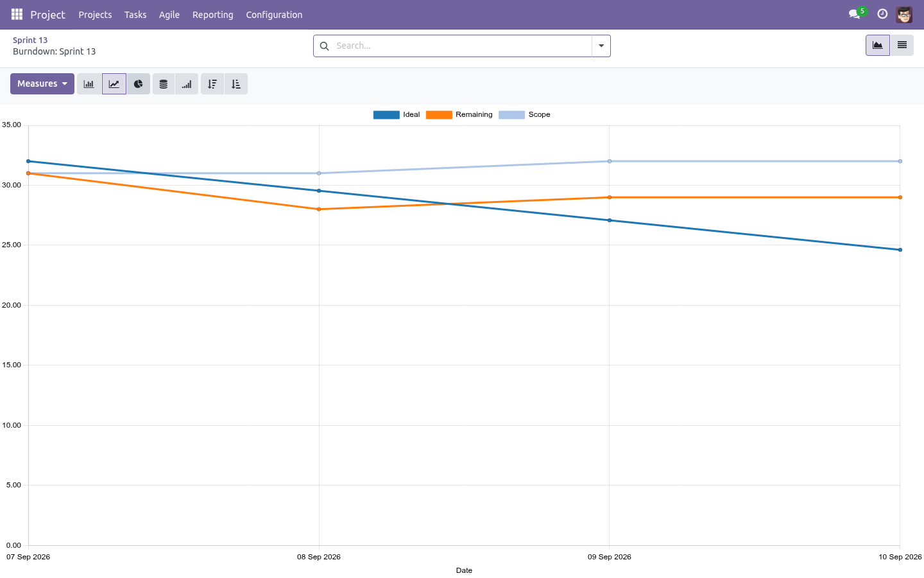This screenshot has height=578, width=924.
Task: Sort chart data descending
Action: 212,84
